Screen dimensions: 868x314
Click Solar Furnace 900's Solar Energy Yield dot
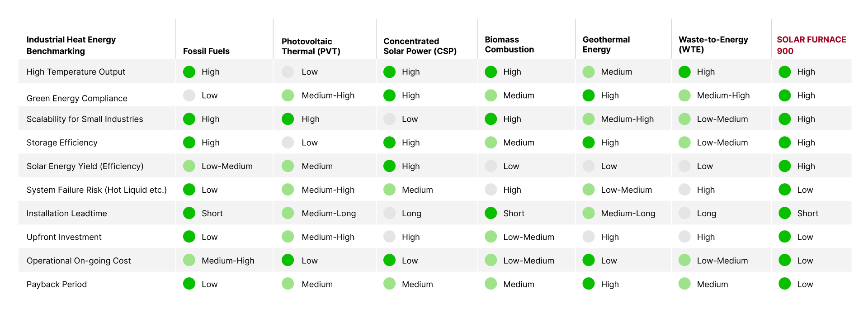click(785, 166)
